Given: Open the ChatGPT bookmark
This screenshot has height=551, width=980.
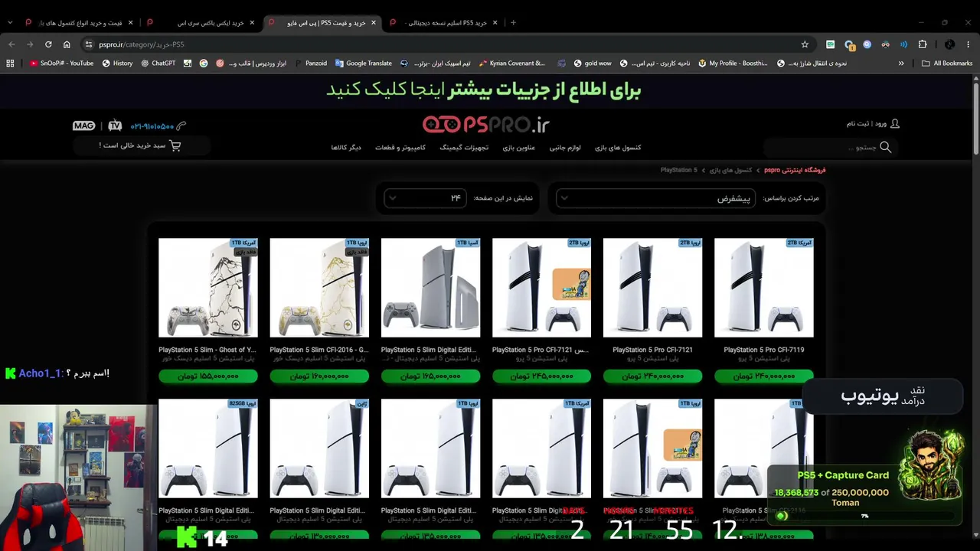Looking at the screenshot, I should click(x=158, y=64).
